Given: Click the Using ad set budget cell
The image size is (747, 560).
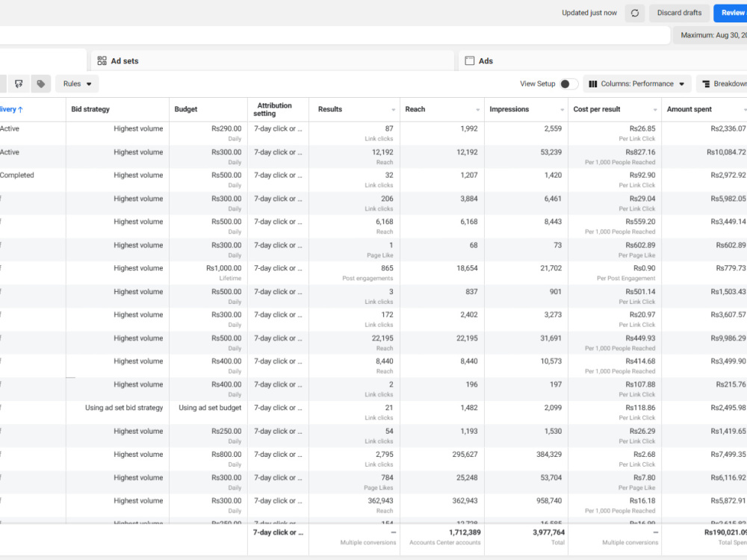Looking at the screenshot, I should click(210, 408).
